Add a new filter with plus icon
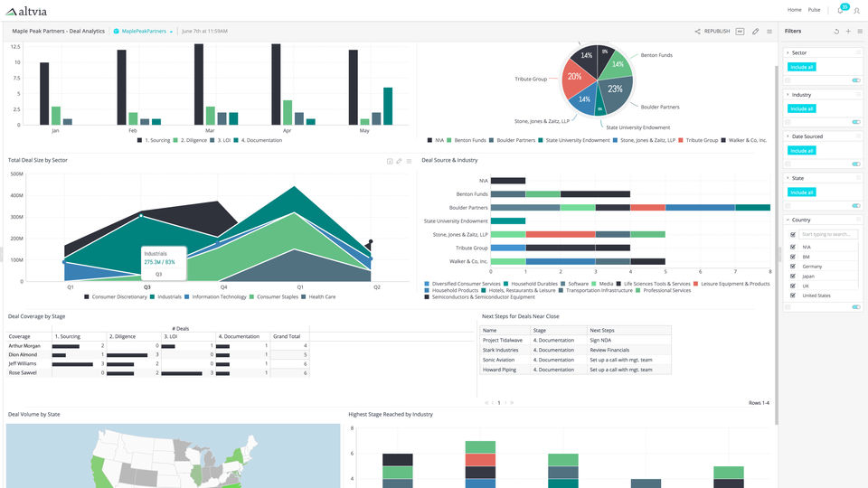 pos(848,32)
